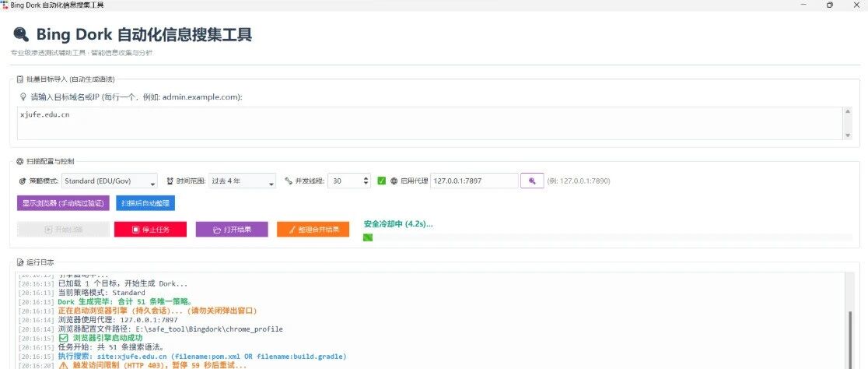Toggle 显示浏览器 (手动绕过验证) button

click(63, 203)
